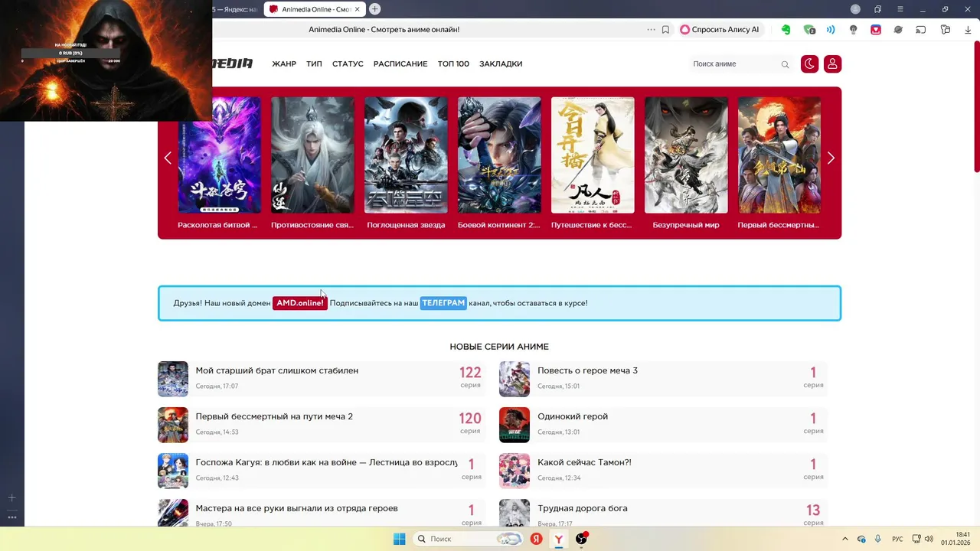Open the browser profile avatar

click(855, 9)
